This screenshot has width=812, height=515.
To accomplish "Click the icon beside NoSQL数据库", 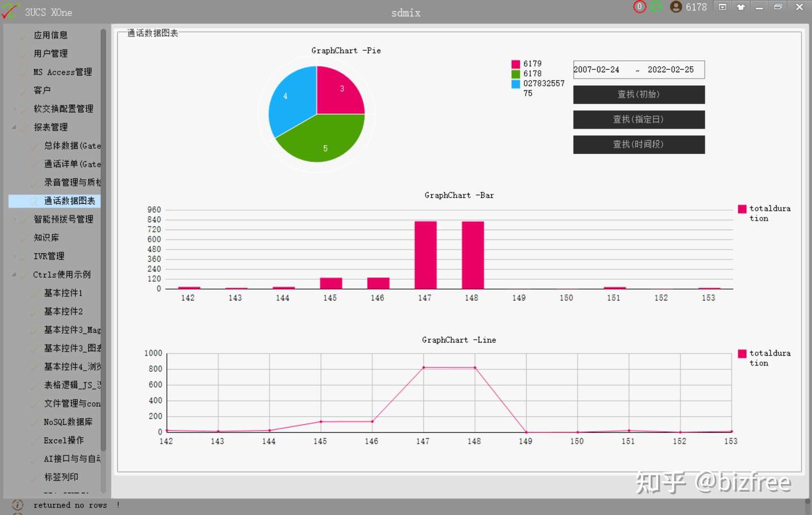I will click(x=34, y=423).
